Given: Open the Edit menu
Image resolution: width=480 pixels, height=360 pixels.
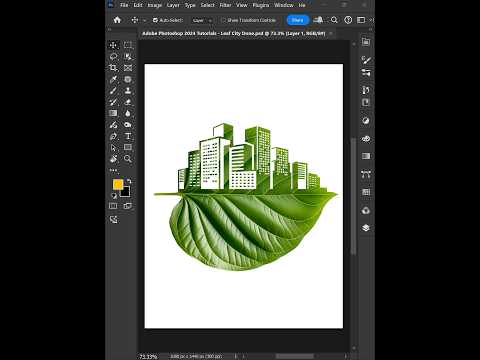Looking at the screenshot, I should (x=138, y=5).
